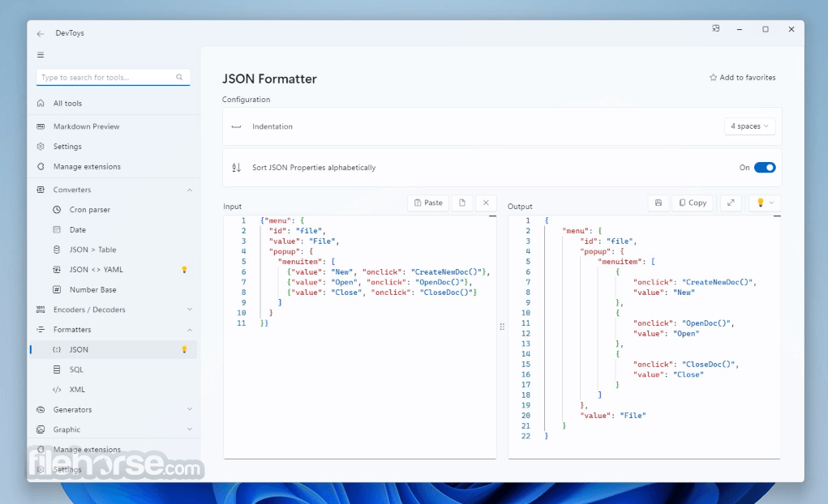Click lightbulb beside JSON <> YAML
The image size is (828, 504).
(184, 270)
